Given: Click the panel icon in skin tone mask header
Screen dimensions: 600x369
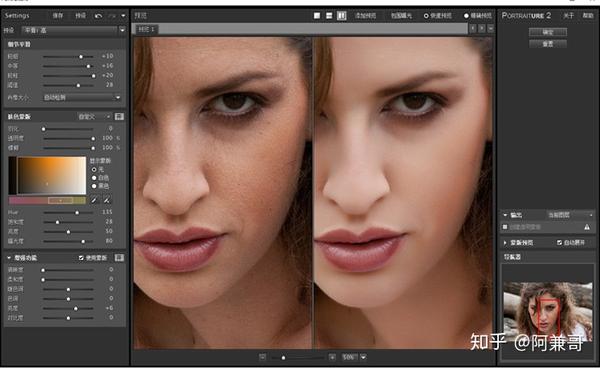Looking at the screenshot, I should [119, 116].
